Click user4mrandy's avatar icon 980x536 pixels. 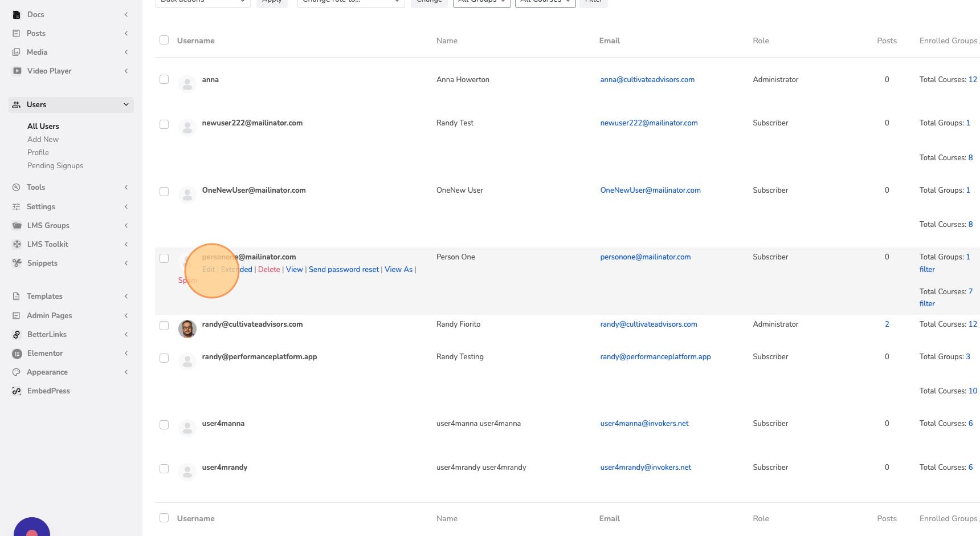pyautogui.click(x=187, y=472)
